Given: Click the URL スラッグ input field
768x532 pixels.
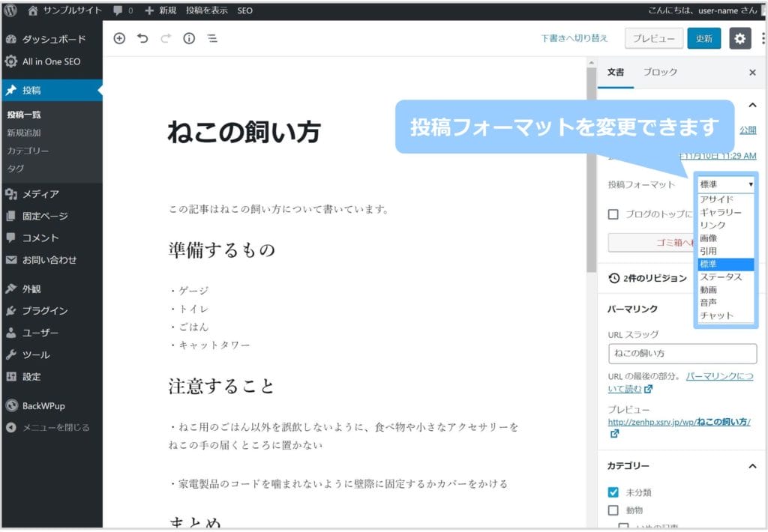Looking at the screenshot, I should pyautogui.click(x=682, y=354).
